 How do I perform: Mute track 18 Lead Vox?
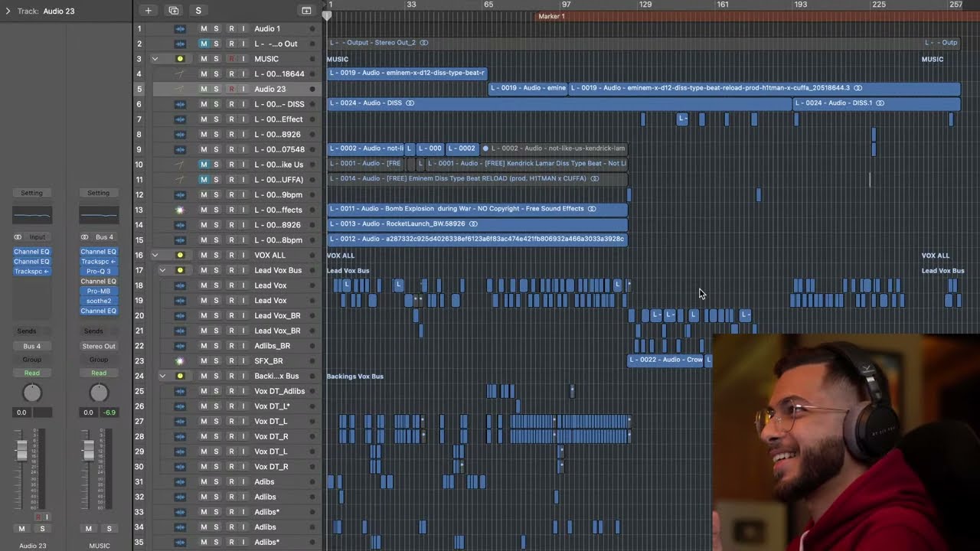204,285
